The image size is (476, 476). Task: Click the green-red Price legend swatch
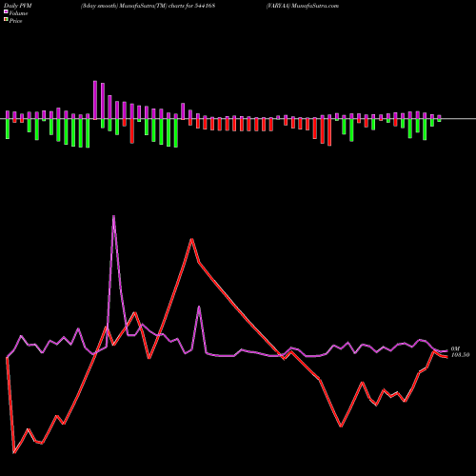point(6,20)
